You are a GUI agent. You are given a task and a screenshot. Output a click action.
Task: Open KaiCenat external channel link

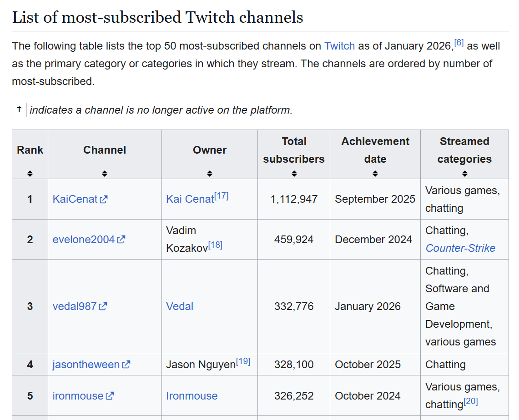tap(80, 199)
